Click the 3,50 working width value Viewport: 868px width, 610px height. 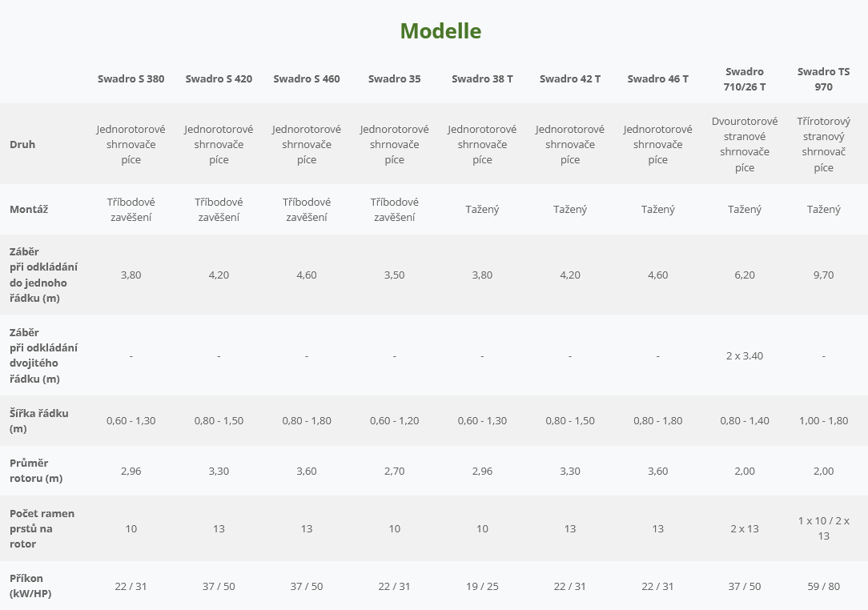coord(394,275)
